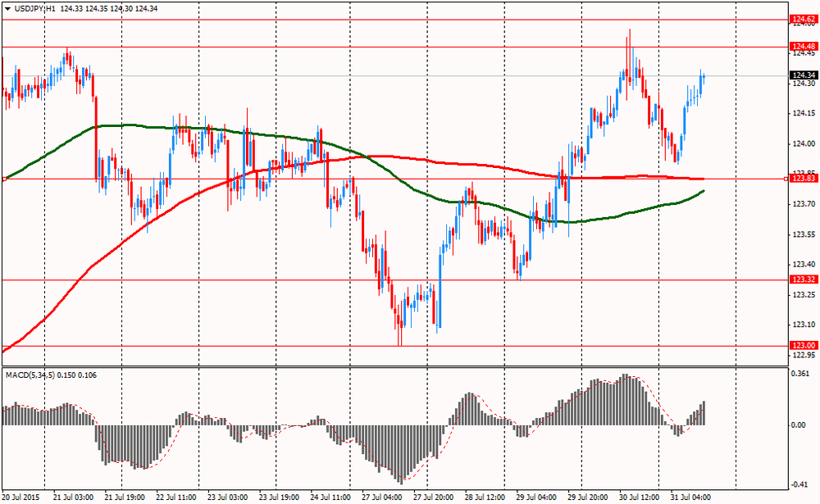This screenshot has width=820, height=504.
Task: Click the 31 Jul 04:00 time label
Action: 690,497
